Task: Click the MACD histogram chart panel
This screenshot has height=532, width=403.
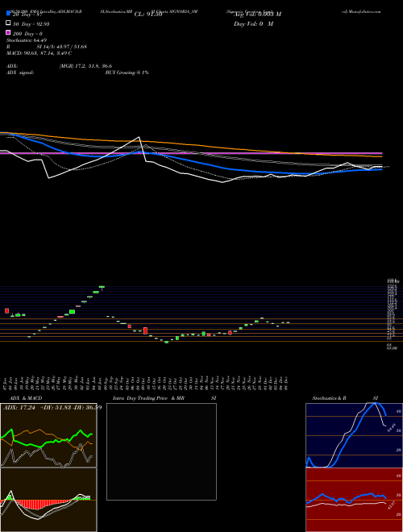Action: pos(48,500)
